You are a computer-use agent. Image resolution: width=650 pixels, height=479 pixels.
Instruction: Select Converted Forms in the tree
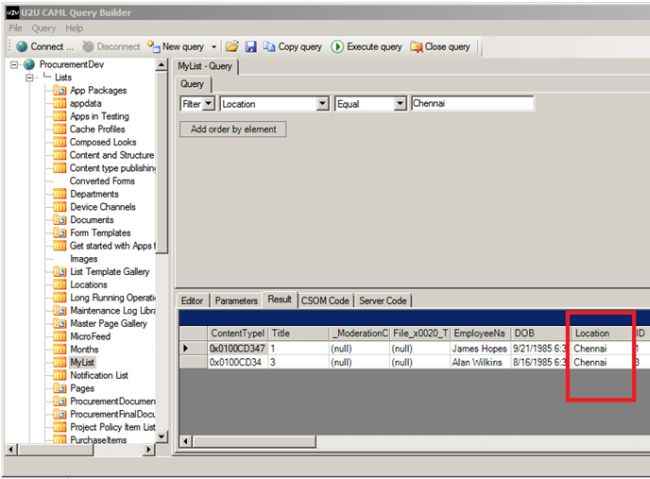(102, 181)
